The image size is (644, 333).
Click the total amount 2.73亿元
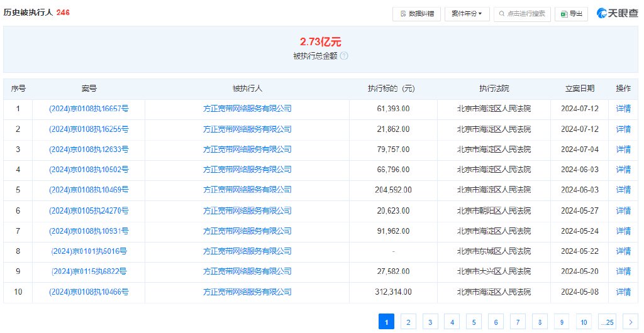320,42
